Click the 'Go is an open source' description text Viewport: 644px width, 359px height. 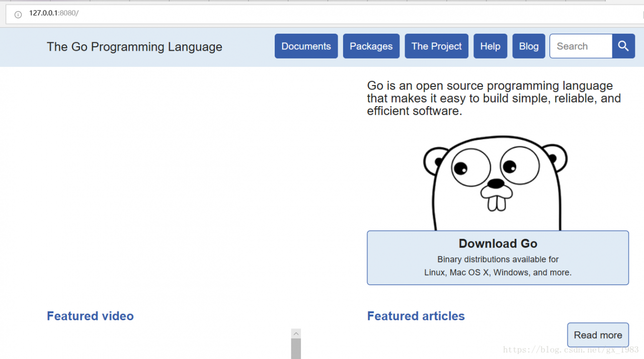494,99
